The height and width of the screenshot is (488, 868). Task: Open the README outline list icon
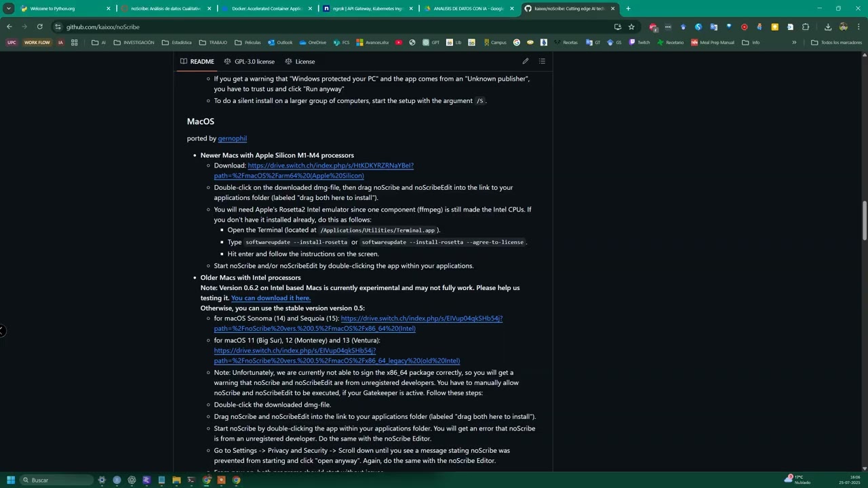pyautogui.click(x=542, y=61)
